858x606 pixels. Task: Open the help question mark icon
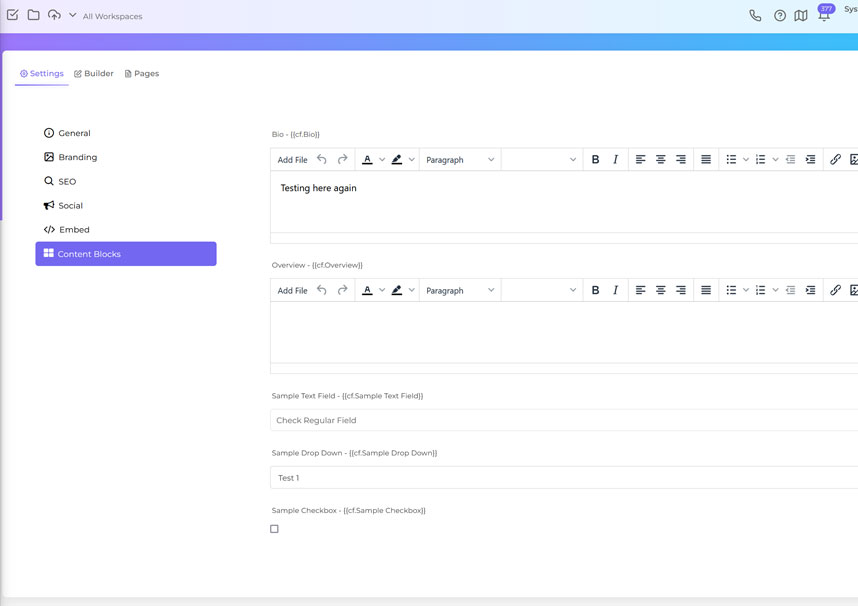click(780, 16)
